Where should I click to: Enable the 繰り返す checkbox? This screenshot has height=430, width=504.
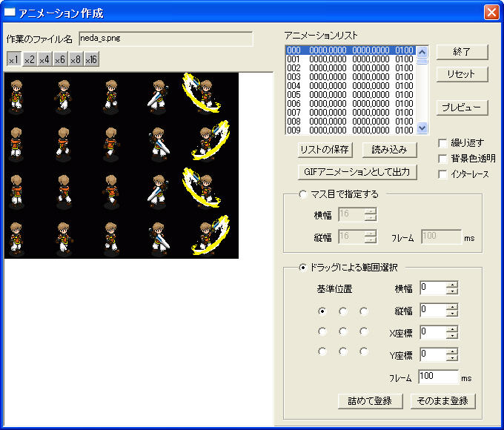coord(442,142)
